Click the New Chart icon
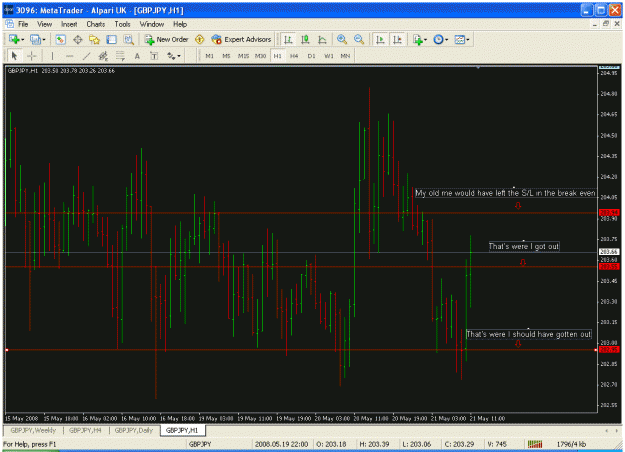 14,39
